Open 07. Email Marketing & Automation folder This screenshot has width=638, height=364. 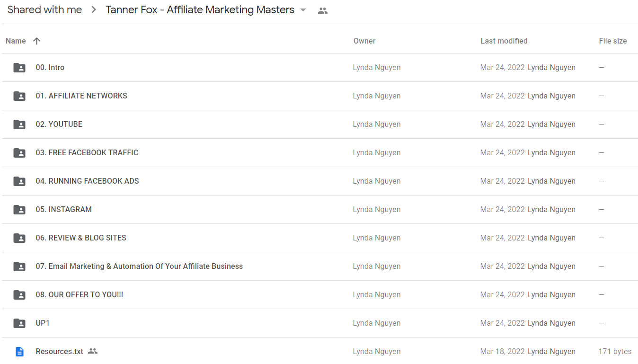(x=139, y=266)
